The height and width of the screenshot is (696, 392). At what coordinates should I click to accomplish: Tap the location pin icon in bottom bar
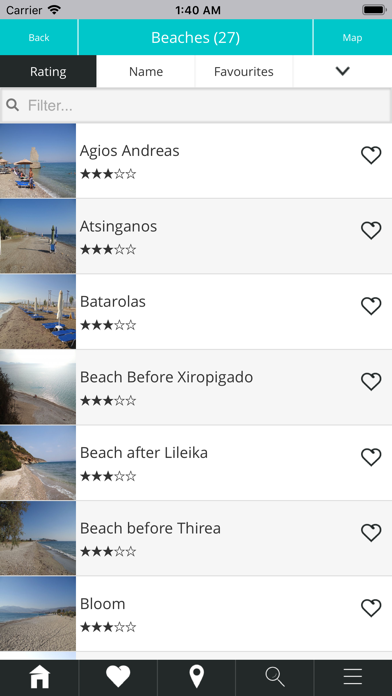197,677
